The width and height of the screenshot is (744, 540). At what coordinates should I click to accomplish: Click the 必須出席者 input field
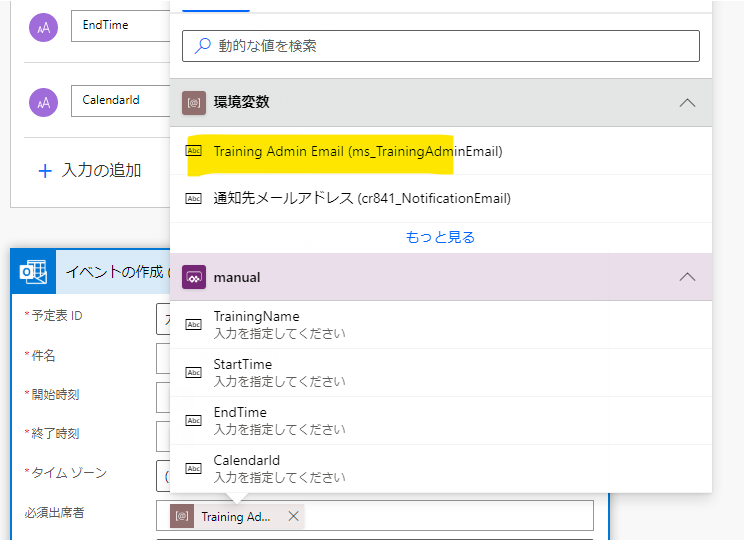click(375, 515)
